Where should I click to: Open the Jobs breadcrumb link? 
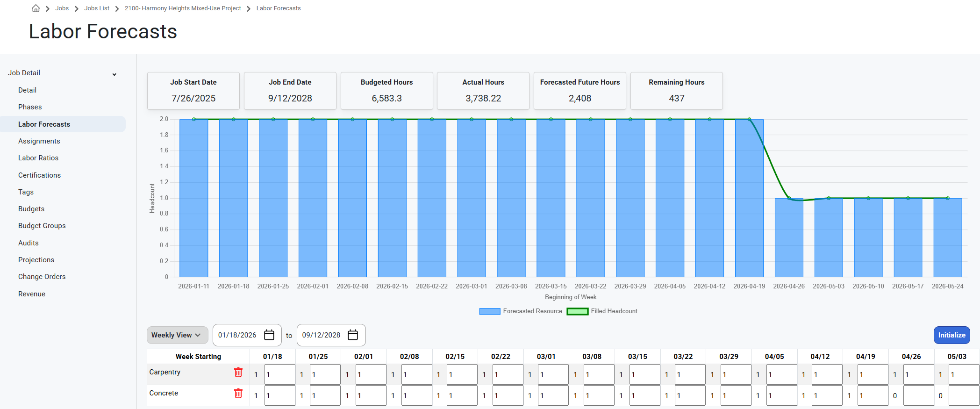[x=62, y=8]
